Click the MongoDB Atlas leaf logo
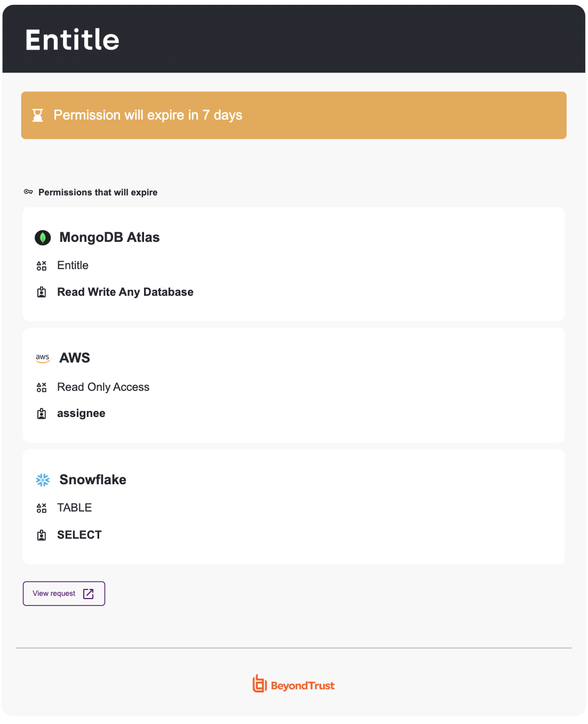Screen dimensions: 588x724 pyautogui.click(x=43, y=238)
